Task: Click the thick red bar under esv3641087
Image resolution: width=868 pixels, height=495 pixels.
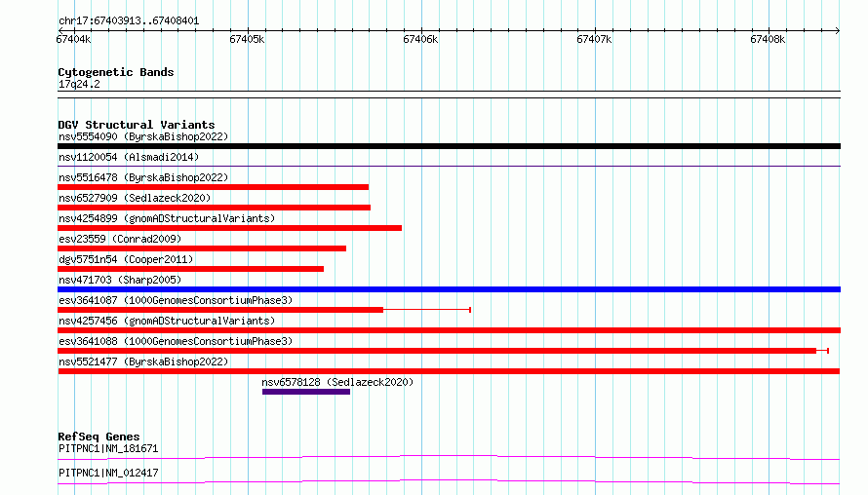Action: tap(220, 310)
